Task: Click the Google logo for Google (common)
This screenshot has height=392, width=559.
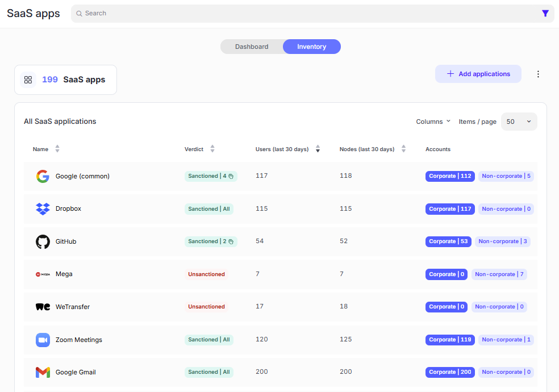Action: click(x=43, y=176)
